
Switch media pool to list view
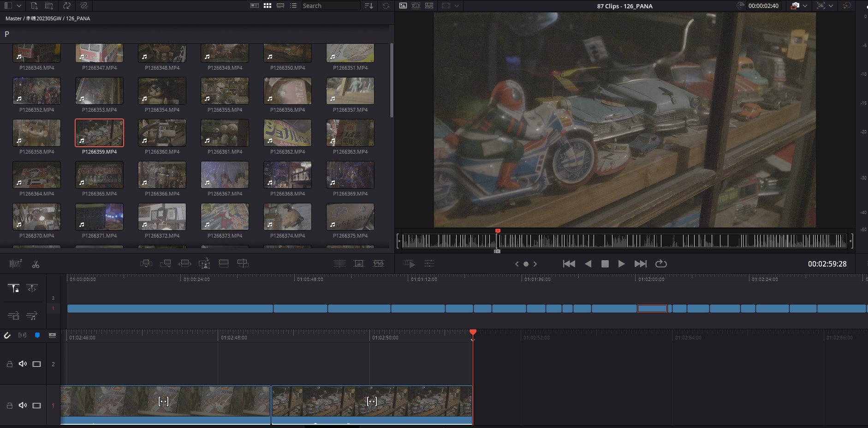pos(293,6)
